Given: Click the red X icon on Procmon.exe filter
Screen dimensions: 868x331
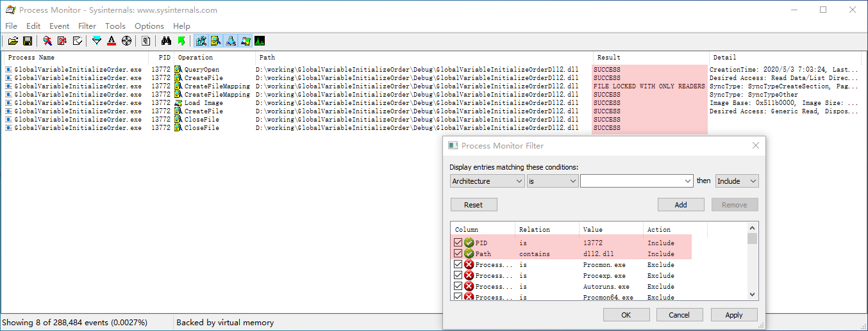Looking at the screenshot, I should click(x=469, y=264).
